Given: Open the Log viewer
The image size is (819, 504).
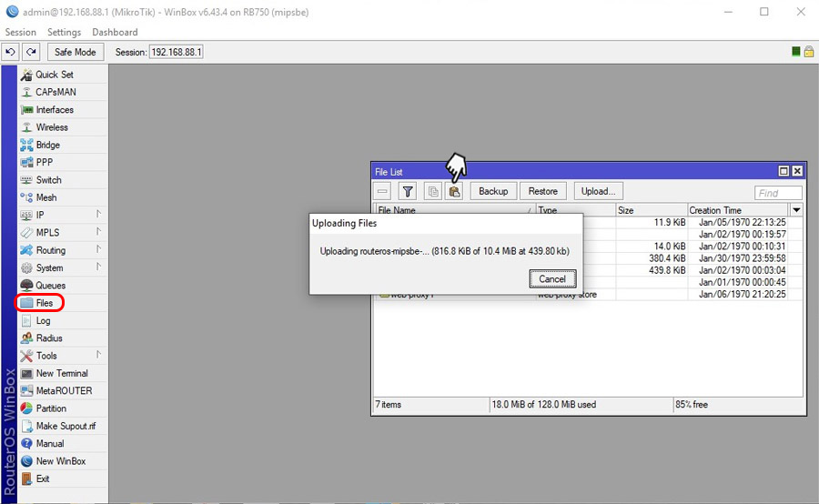Looking at the screenshot, I should (x=62, y=320).
